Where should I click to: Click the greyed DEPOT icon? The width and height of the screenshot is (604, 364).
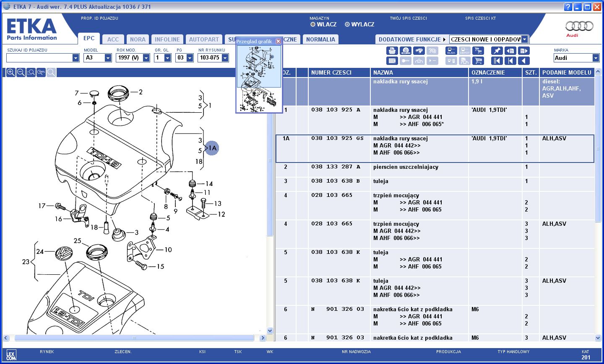pyautogui.click(x=464, y=51)
